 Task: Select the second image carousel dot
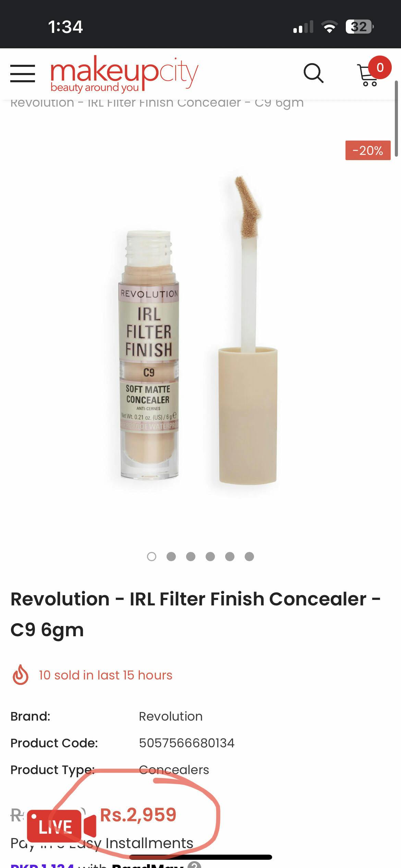(x=171, y=556)
